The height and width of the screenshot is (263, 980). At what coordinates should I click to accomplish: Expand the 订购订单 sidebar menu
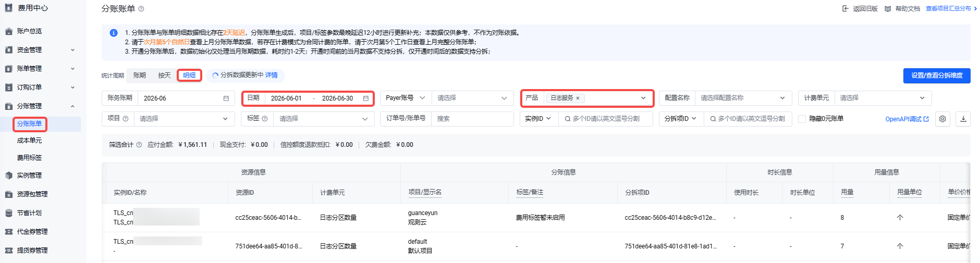[x=72, y=87]
